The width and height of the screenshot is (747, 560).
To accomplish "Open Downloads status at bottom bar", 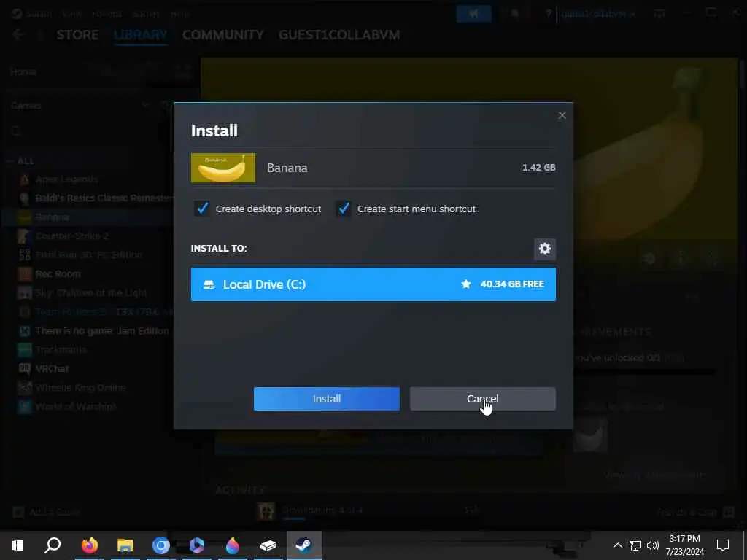I will click(322, 510).
